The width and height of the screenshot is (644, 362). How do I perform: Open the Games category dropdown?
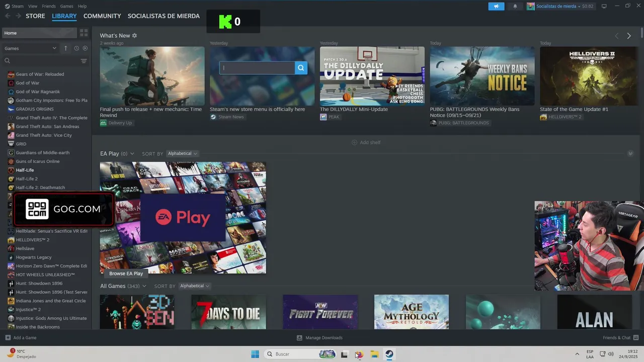coord(30,48)
